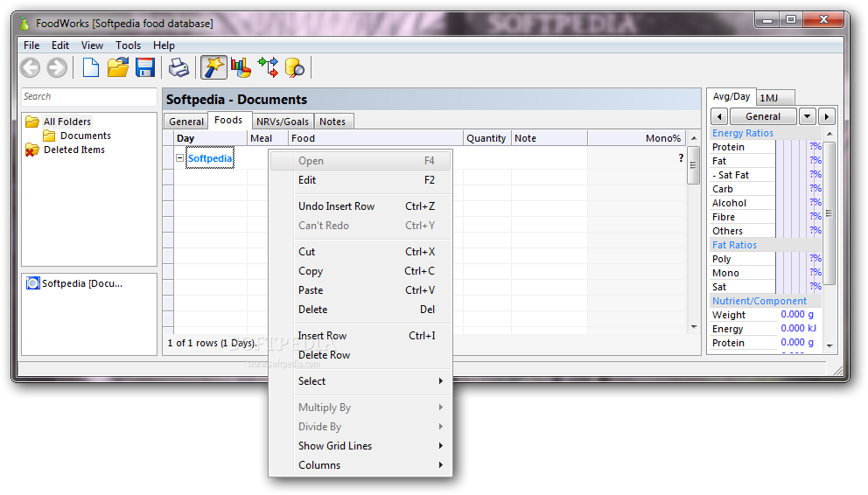Click the Quantity column header
Viewport: 868px width, 495px height.
coord(487,138)
